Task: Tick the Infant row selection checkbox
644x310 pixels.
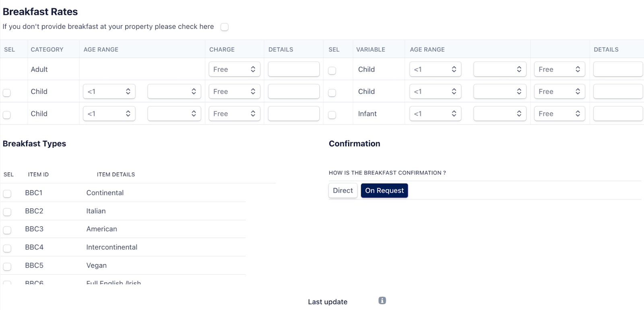Action: [x=332, y=115]
